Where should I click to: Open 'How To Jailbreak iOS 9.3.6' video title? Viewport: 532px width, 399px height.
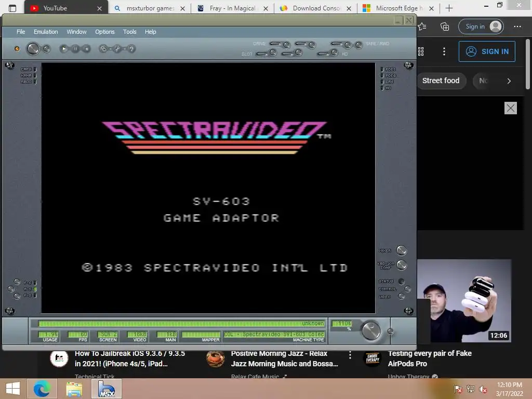(x=129, y=358)
